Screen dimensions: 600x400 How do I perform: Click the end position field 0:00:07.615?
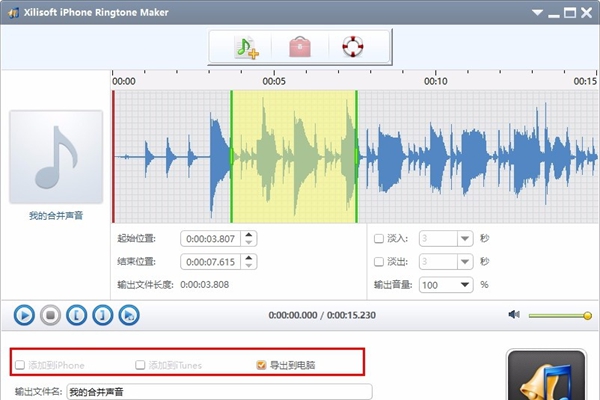click(x=210, y=262)
